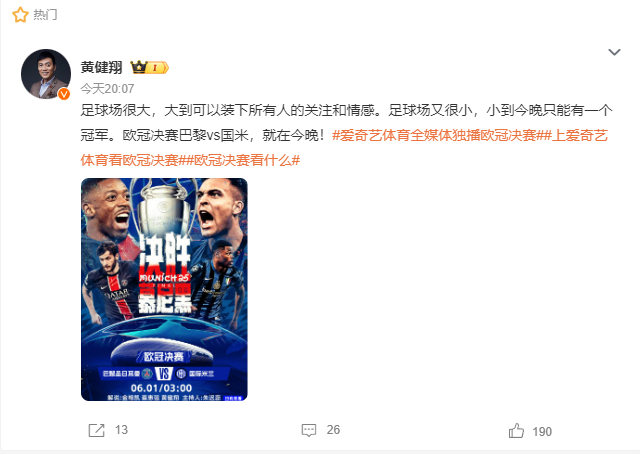View the Champions League final poster image
The width and height of the screenshot is (640, 454).
(164, 289)
